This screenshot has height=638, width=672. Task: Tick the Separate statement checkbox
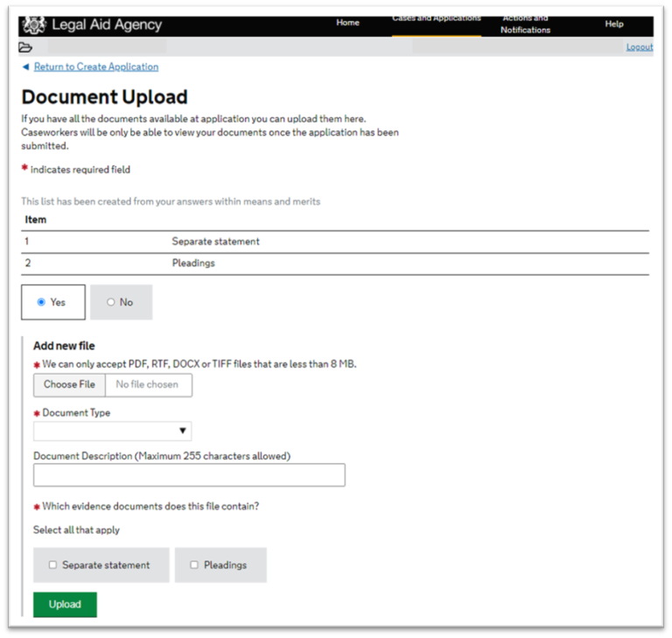52,565
